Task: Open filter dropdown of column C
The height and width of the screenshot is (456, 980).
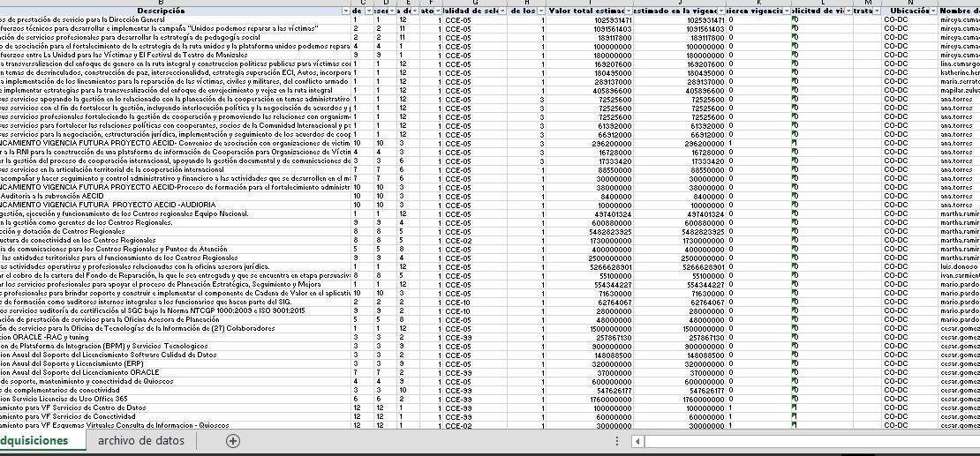Action: (x=369, y=11)
